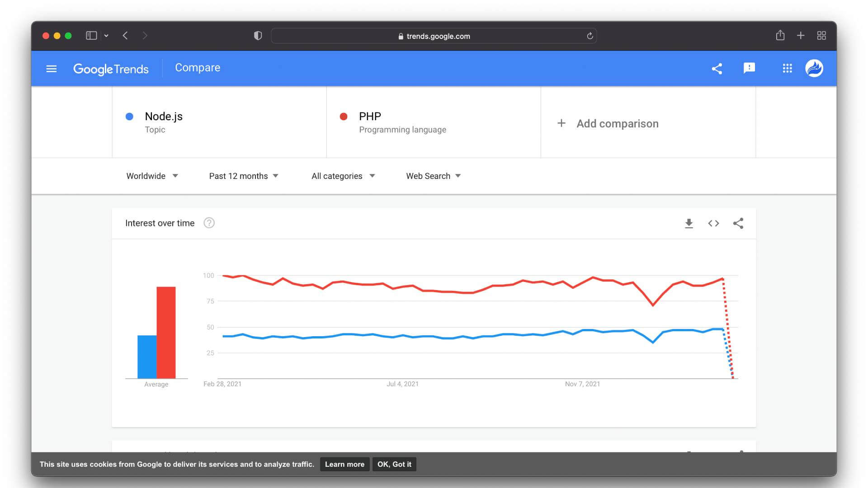Click the profile avatar in the top bar

(x=814, y=68)
